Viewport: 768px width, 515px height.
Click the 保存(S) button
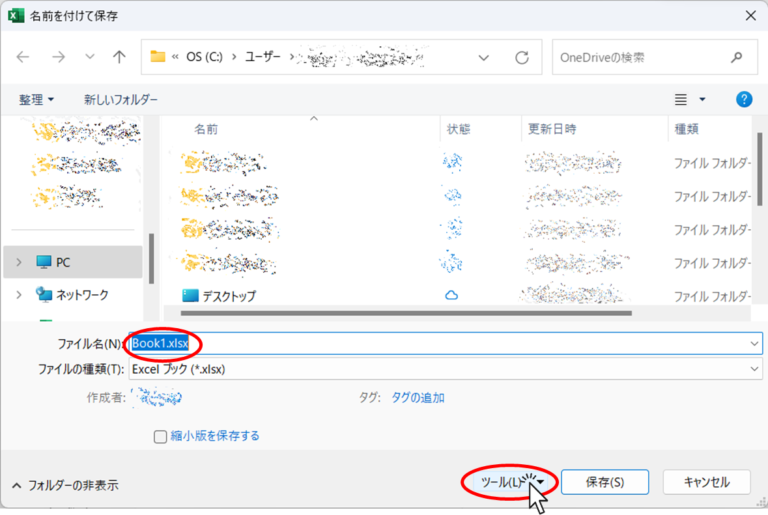click(604, 482)
